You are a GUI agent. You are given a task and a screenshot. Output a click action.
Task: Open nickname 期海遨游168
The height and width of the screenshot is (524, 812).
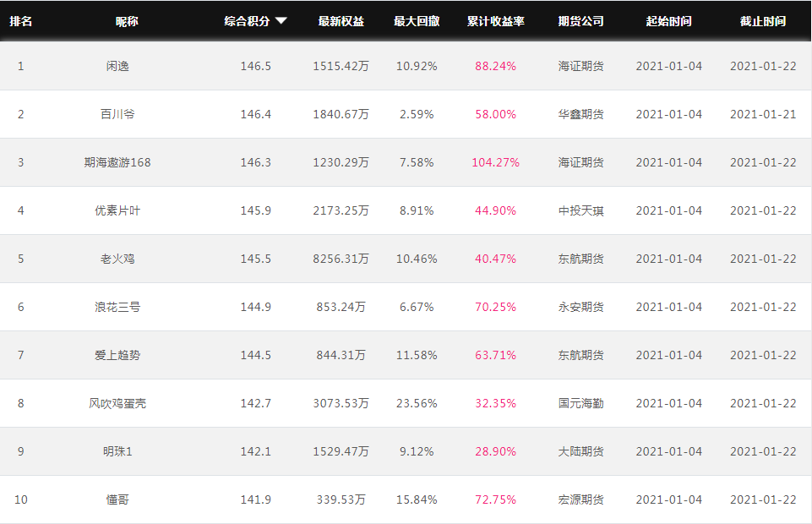coord(117,162)
